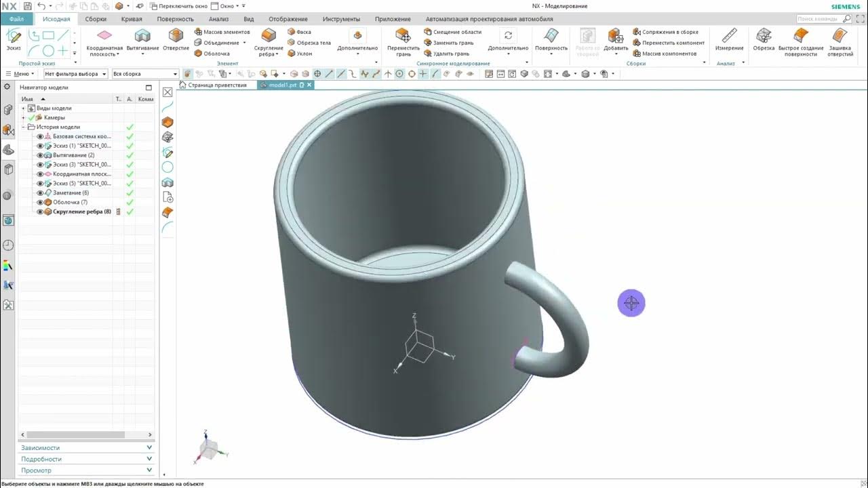Expand the Подробности panel
The height and width of the screenshot is (488, 868).
coord(86,459)
